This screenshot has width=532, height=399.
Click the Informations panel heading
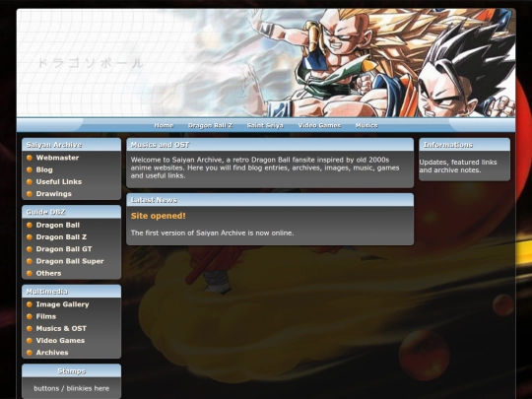[x=448, y=145]
